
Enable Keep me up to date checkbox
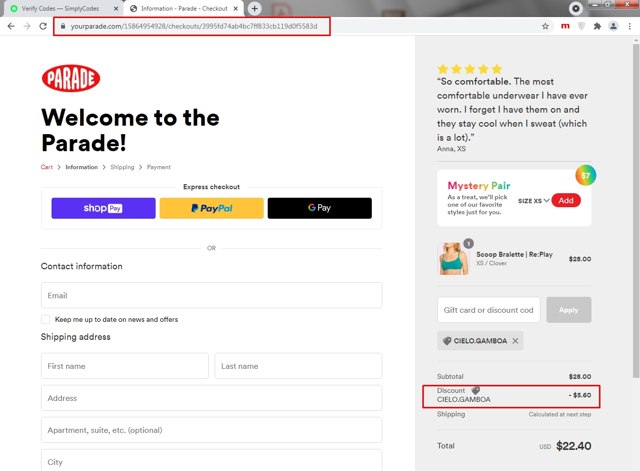tap(46, 319)
